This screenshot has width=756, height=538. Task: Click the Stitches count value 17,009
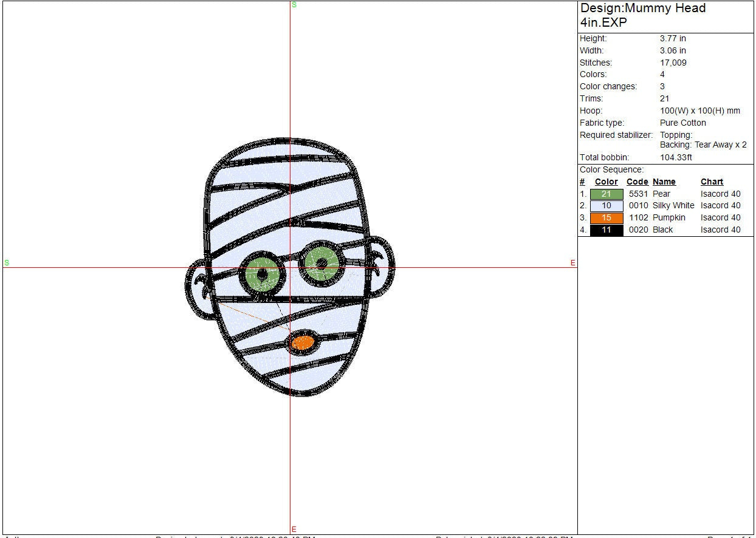click(x=673, y=63)
